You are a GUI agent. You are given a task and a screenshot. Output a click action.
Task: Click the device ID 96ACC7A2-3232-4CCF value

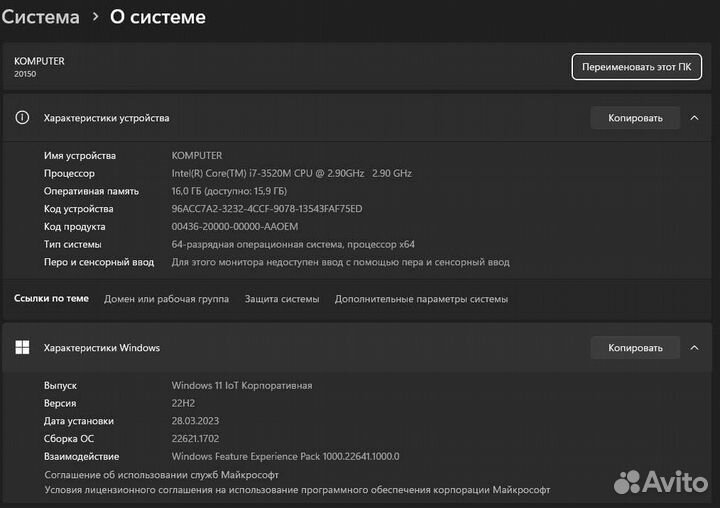click(x=267, y=209)
